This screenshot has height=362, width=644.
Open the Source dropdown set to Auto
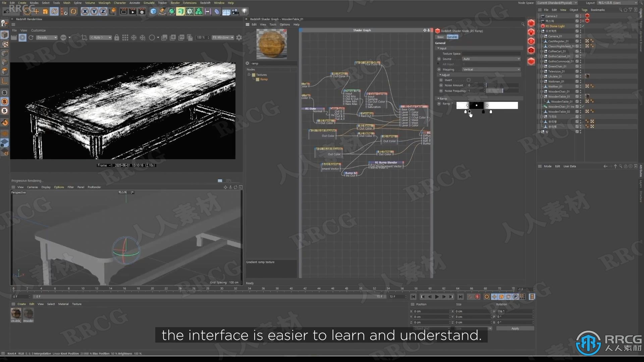pos(491,59)
